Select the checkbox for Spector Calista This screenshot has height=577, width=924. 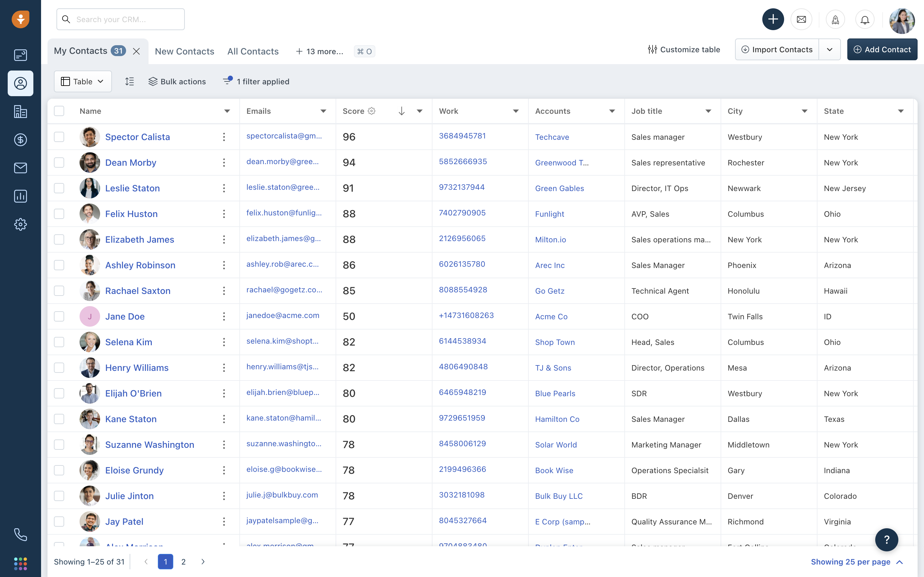59,137
